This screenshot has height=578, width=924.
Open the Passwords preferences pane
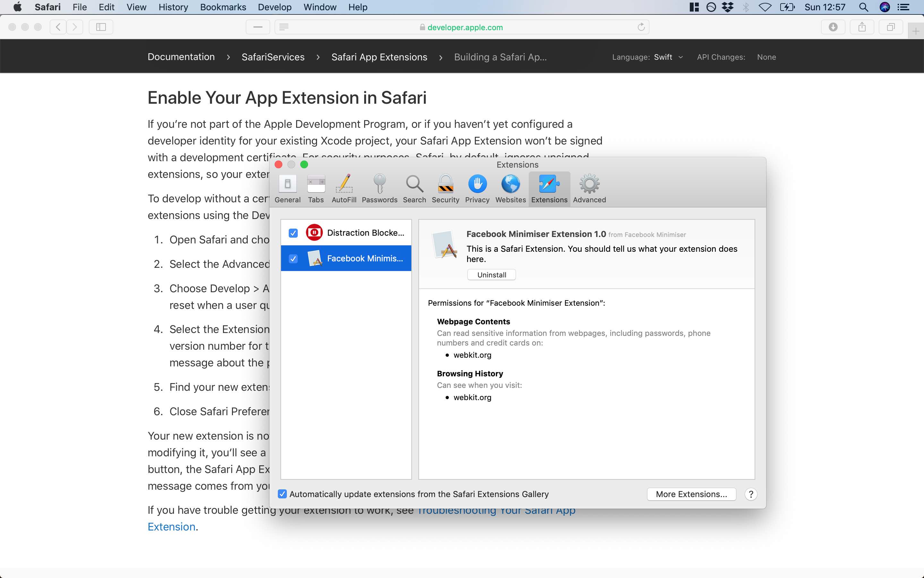[380, 189]
